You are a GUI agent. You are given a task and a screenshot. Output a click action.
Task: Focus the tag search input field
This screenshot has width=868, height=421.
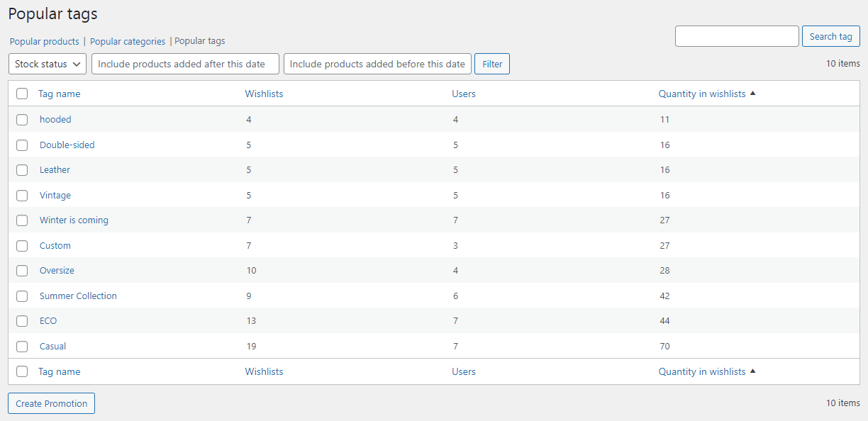737,37
